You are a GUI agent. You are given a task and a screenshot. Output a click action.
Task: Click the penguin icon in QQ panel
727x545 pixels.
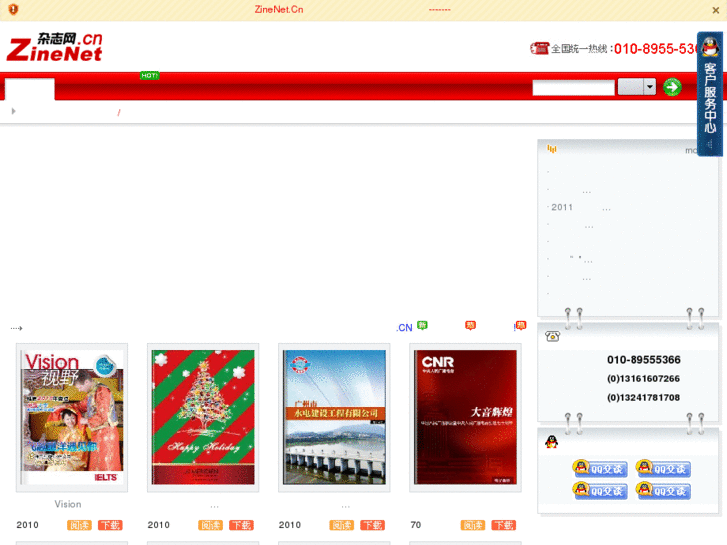551,442
